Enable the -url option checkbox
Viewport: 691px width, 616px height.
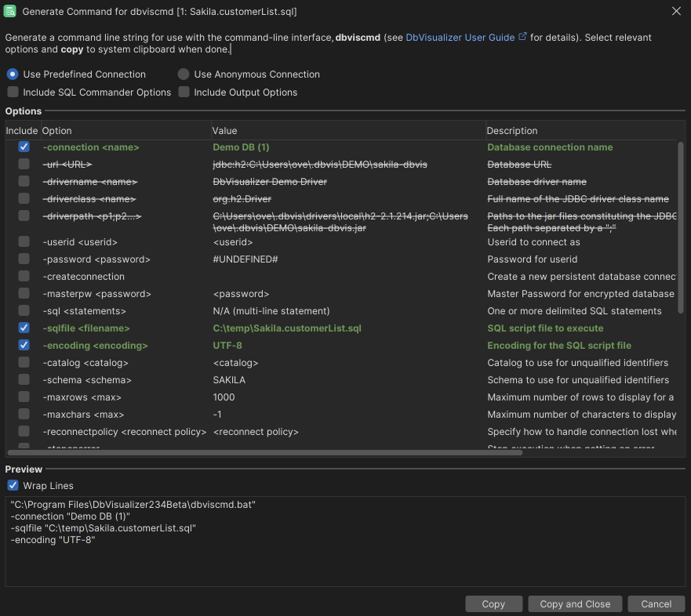click(23, 165)
